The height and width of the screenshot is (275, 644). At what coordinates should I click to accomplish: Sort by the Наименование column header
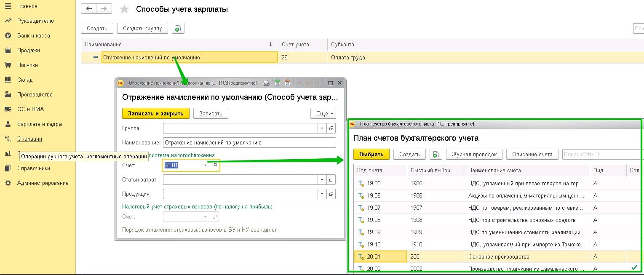(x=179, y=44)
